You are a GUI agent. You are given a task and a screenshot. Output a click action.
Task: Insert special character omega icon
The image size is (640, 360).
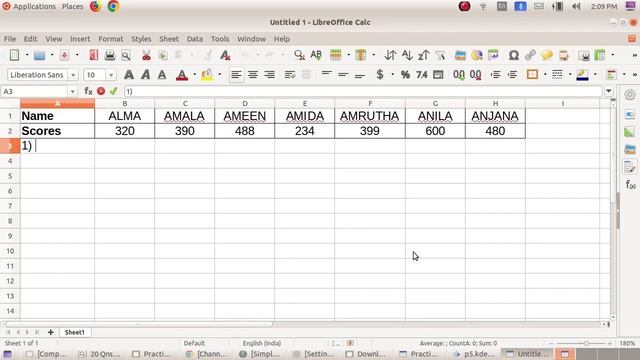point(513,55)
